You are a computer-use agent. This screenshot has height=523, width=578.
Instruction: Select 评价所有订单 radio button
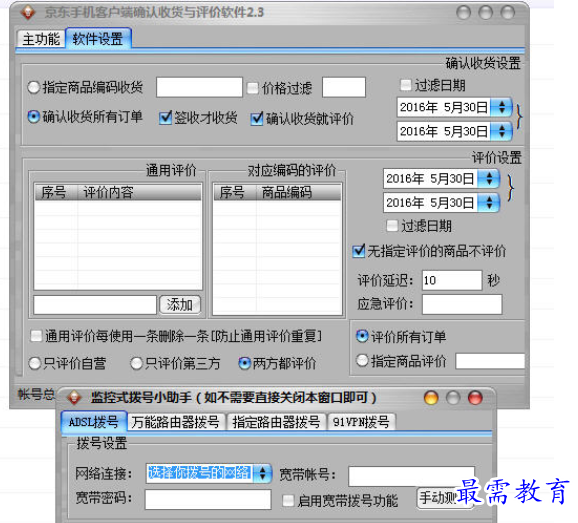(x=401, y=336)
